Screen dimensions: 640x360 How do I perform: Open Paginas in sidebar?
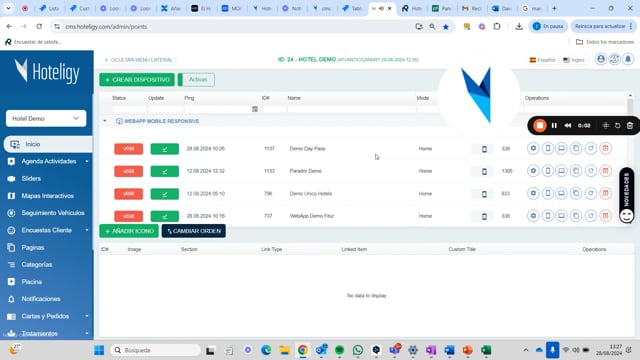pos(33,248)
